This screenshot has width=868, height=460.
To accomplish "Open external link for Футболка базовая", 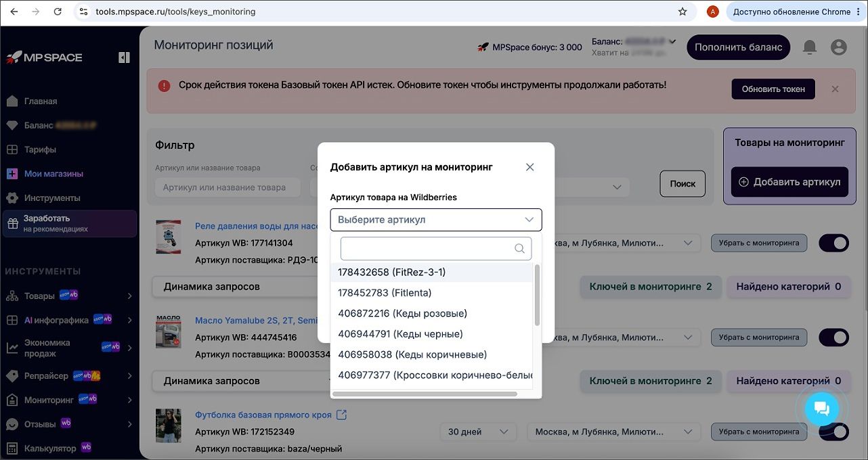I will coord(341,415).
